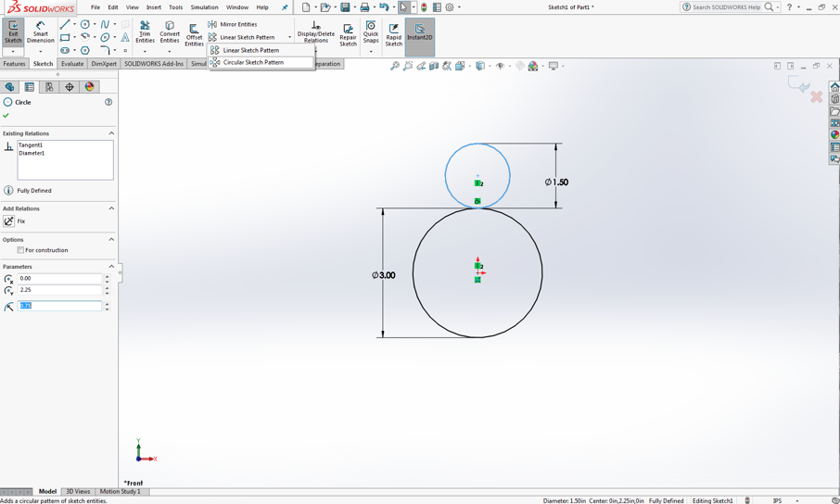Open the Trim Entities dropdown arrow
The image size is (840, 504).
(145, 51)
